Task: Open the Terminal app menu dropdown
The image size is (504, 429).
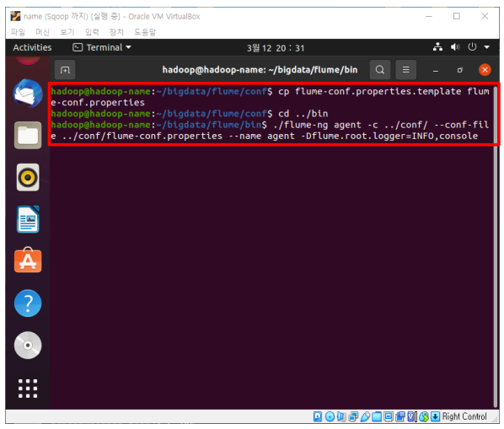Action: tap(102, 47)
